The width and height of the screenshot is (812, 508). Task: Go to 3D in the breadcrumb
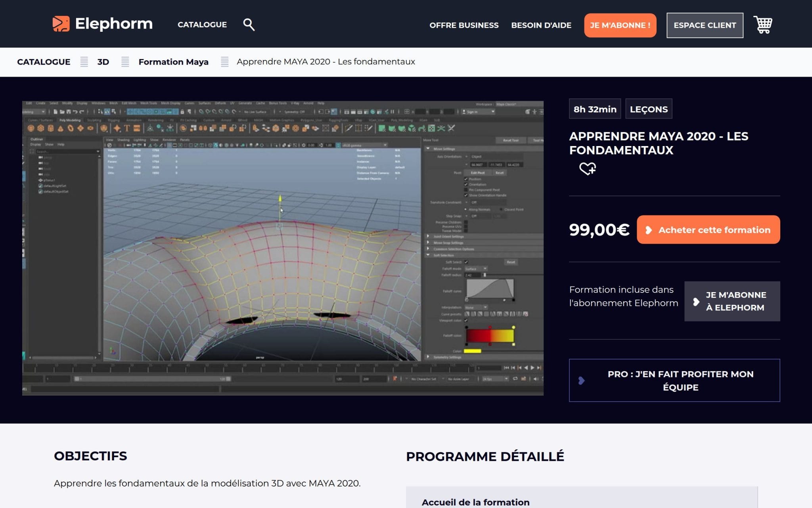[x=103, y=62]
